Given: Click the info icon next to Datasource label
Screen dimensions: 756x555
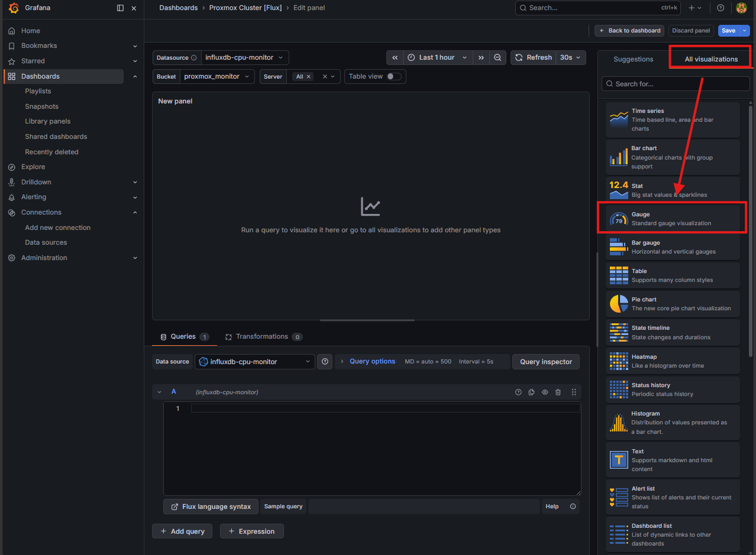Looking at the screenshot, I should 194,58.
